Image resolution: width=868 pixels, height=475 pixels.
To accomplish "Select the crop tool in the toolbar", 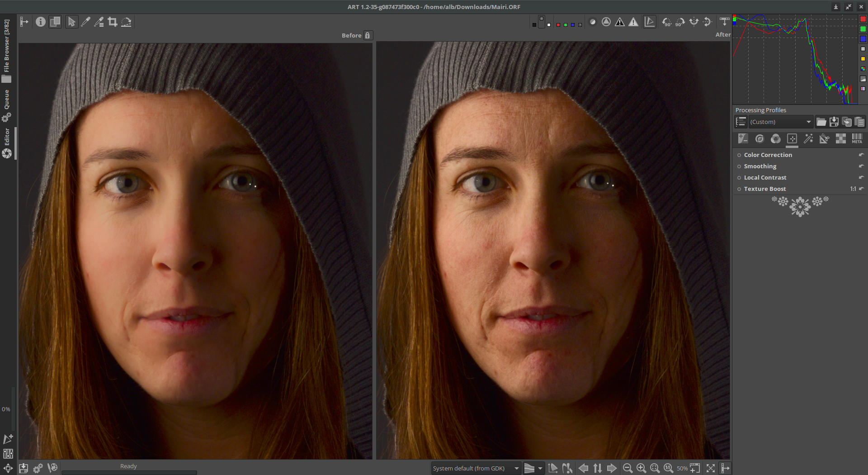I will (x=113, y=22).
